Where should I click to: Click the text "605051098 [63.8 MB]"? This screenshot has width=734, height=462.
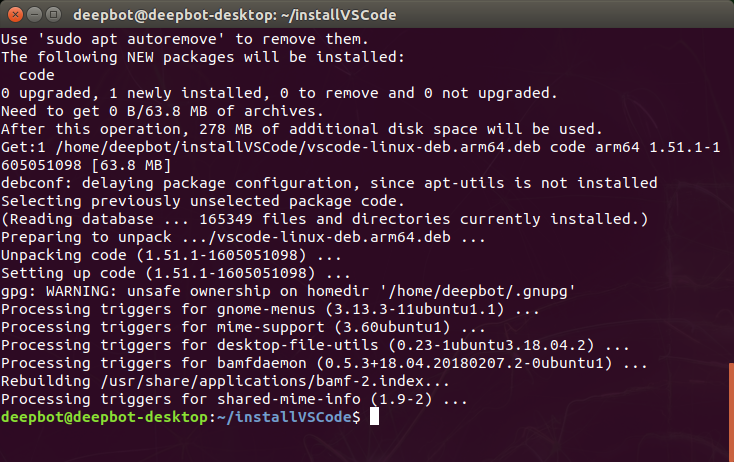[x=86, y=165]
